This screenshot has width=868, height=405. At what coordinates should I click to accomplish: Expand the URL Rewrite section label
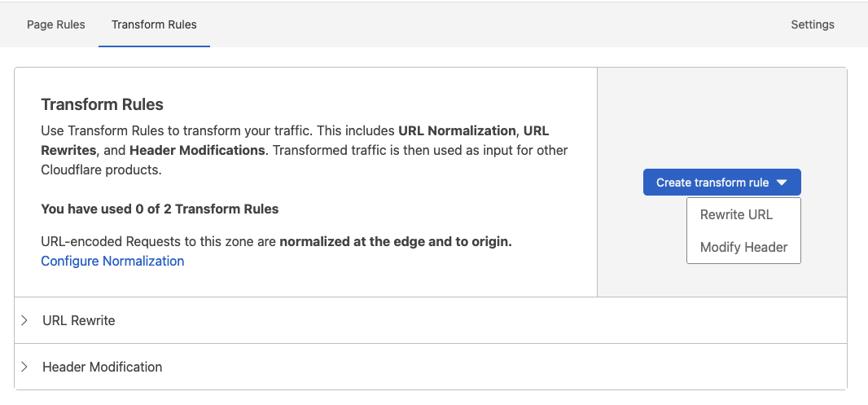[x=79, y=320]
